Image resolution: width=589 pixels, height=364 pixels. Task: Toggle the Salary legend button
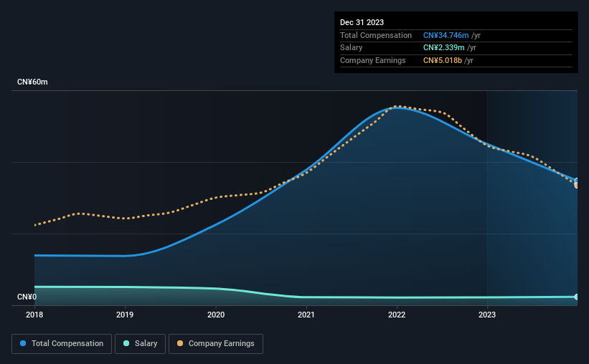pyautogui.click(x=140, y=344)
